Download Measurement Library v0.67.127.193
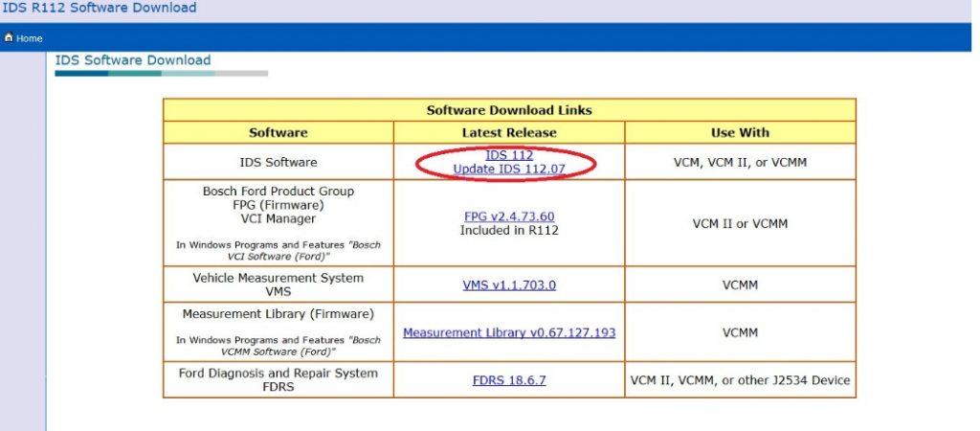 coord(509,332)
